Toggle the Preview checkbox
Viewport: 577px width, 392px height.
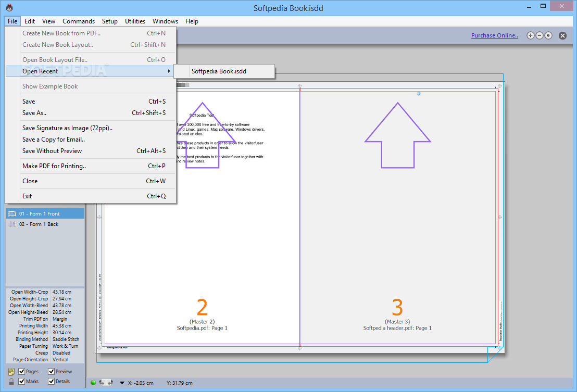[x=52, y=371]
